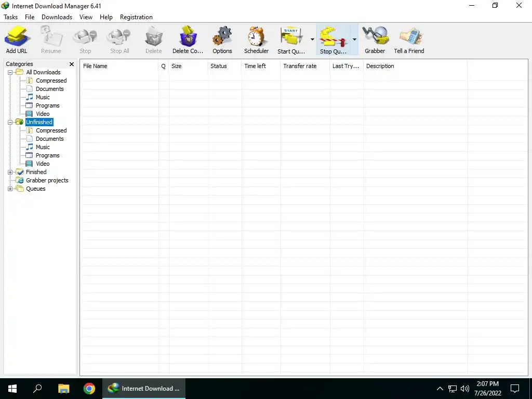Screen dimensions: 532x399
Task: Select All Downloads folder in tree
Action: click(x=43, y=72)
